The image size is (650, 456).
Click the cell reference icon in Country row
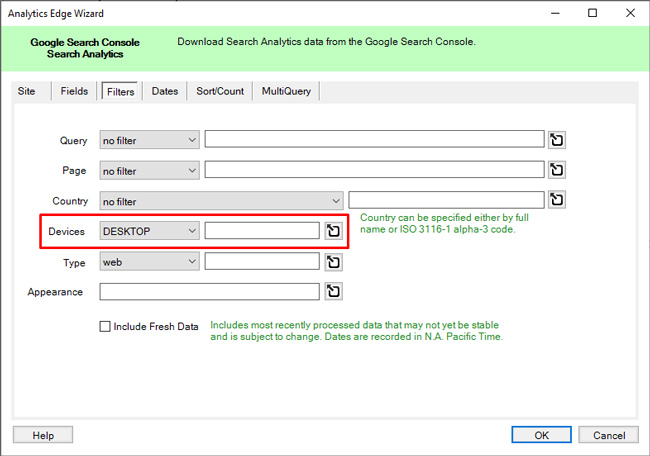(x=557, y=200)
